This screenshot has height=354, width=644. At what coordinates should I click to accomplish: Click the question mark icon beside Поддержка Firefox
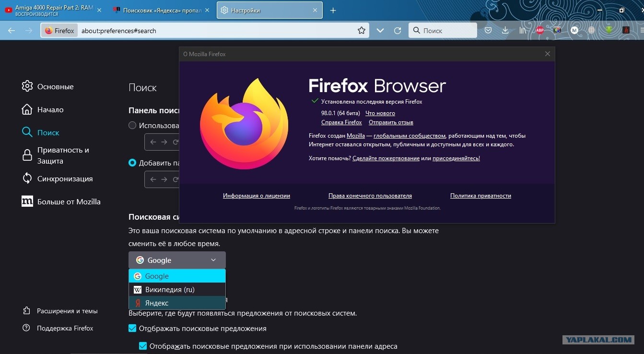pyautogui.click(x=26, y=328)
